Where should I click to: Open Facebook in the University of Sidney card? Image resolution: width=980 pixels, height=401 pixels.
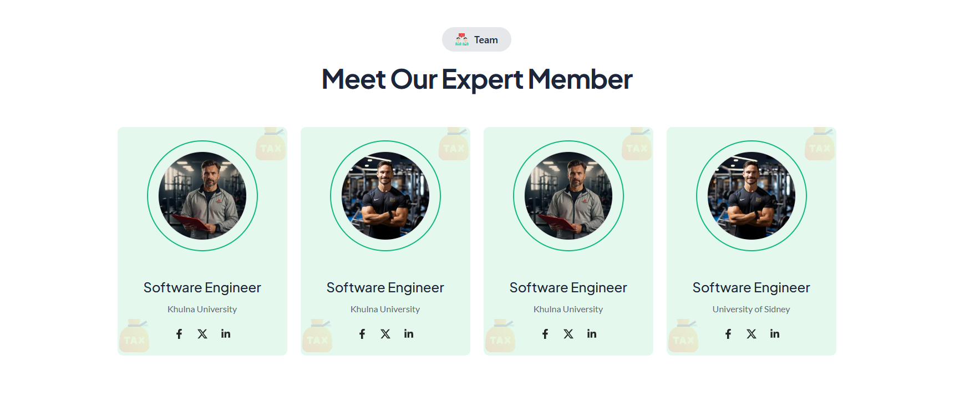click(x=728, y=334)
